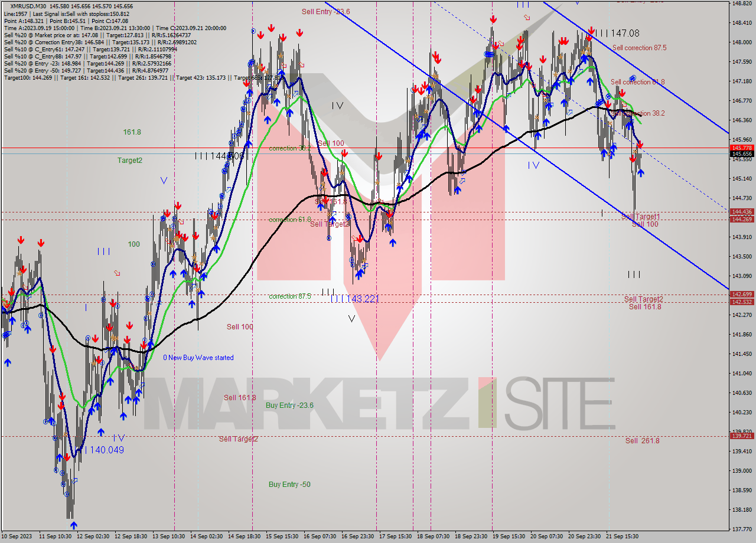756x543 pixels.
Task: Click the 137.770 price axis value
Action: 742,529
